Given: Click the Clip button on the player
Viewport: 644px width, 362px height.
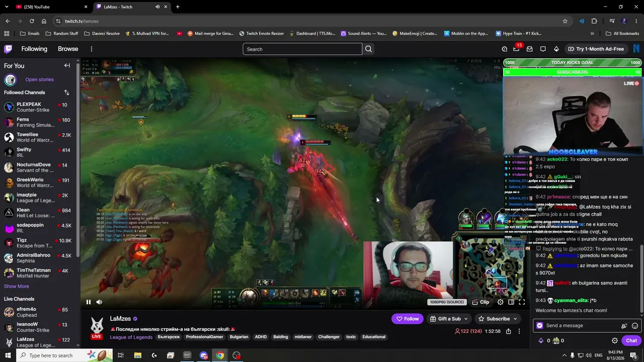Looking at the screenshot, I should click(x=480, y=302).
